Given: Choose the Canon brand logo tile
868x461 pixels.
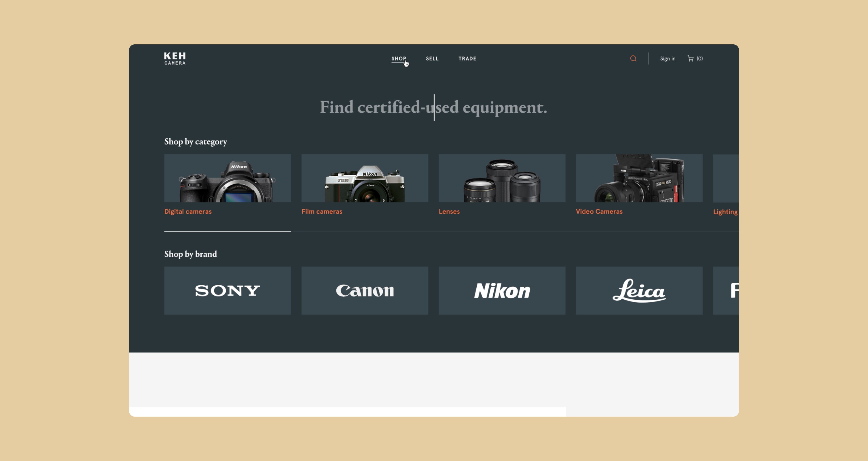Looking at the screenshot, I should 365,290.
